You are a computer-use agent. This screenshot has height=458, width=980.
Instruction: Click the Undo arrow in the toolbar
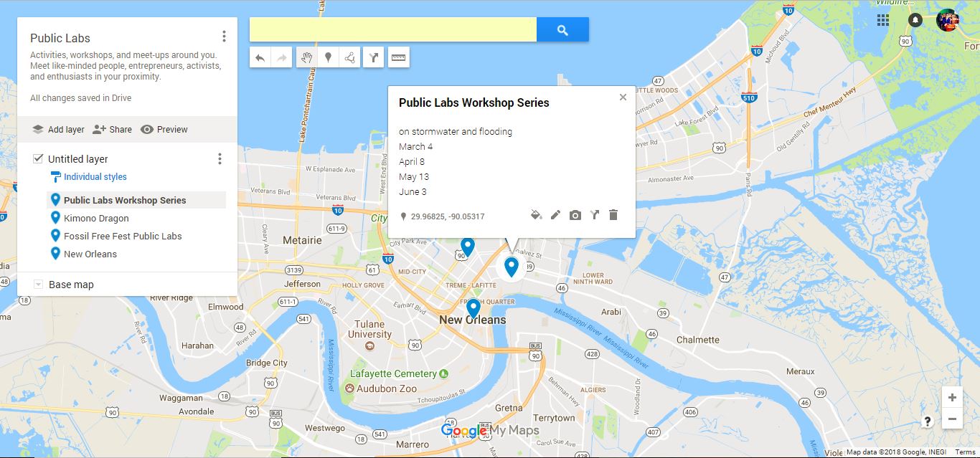[260, 58]
